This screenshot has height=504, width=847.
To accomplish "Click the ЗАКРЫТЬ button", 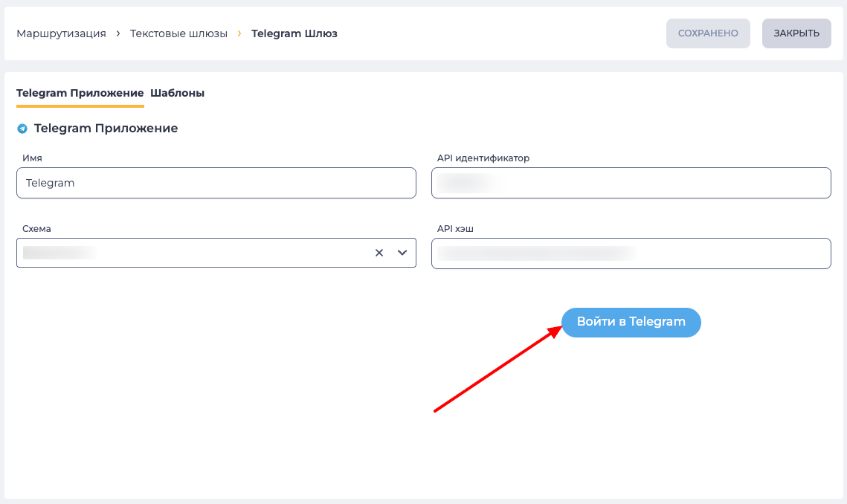I will (796, 33).
